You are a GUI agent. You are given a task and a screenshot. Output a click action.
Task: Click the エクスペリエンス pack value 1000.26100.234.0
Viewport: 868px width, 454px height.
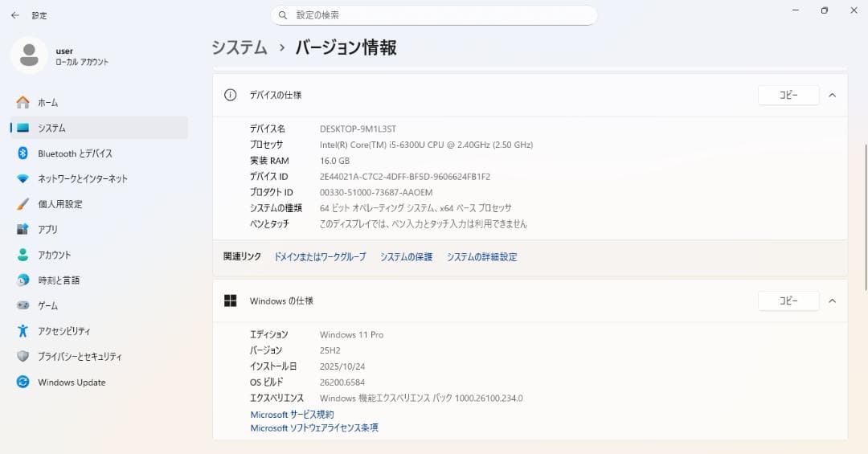coord(421,398)
